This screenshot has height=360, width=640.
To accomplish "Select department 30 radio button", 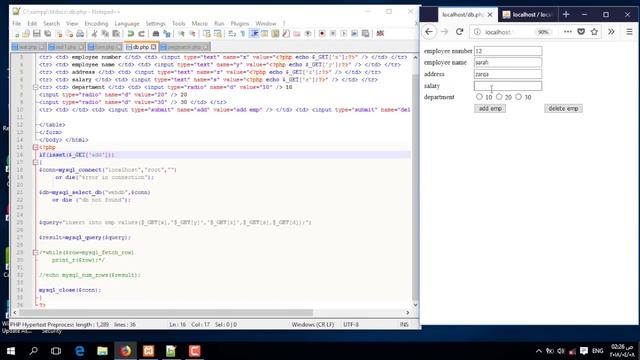I will click(x=518, y=97).
